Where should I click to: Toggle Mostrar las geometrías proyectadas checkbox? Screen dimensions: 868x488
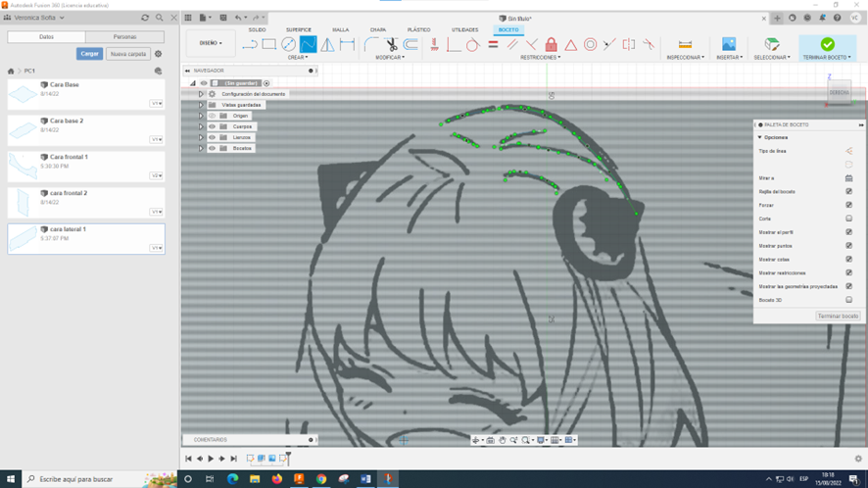(x=848, y=286)
